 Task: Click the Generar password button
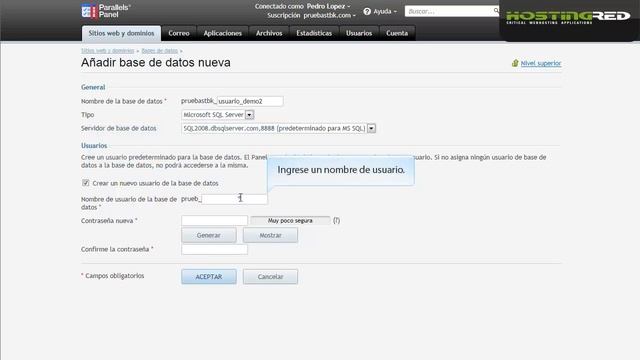[x=209, y=236]
